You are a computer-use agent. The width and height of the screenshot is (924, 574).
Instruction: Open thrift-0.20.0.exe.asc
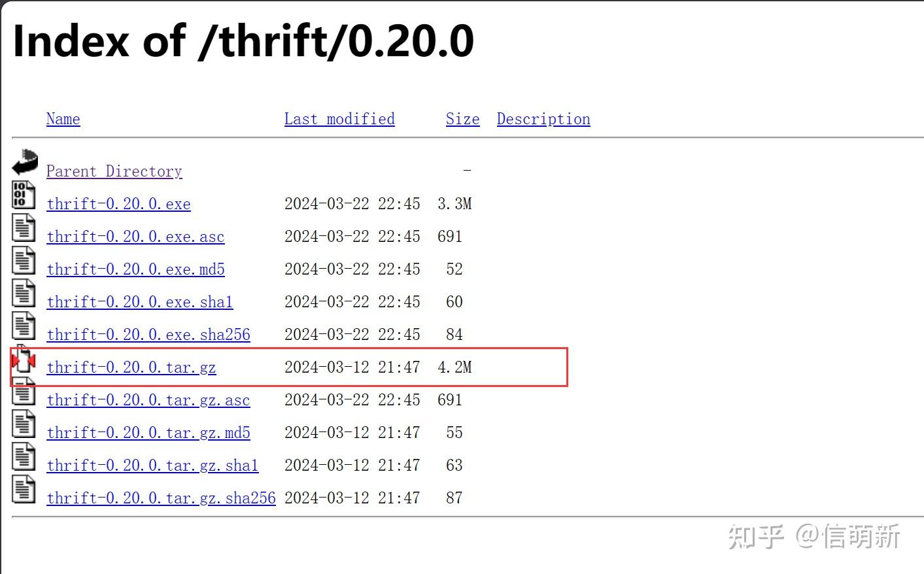pyautogui.click(x=135, y=237)
